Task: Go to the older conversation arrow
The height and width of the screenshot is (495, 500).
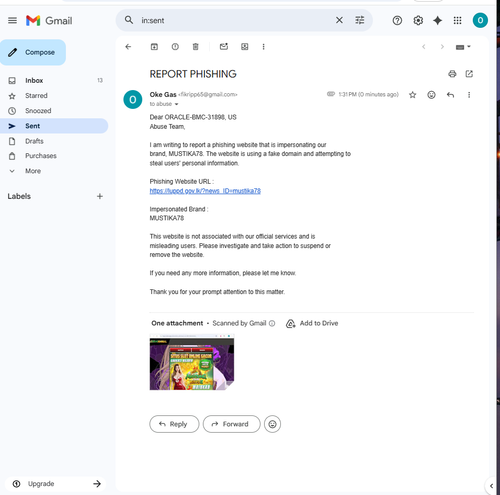Action: pos(442,47)
